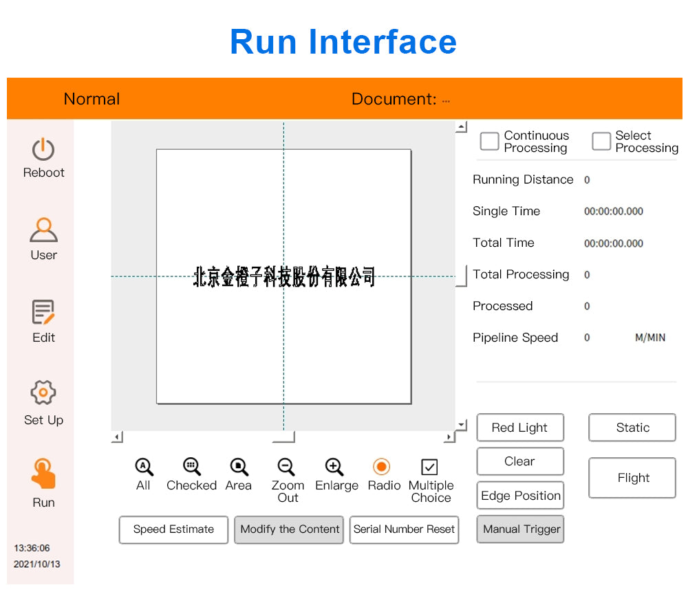Click the Document name in the orange header
Image resolution: width=688 pixels, height=616 pixels.
click(446, 101)
